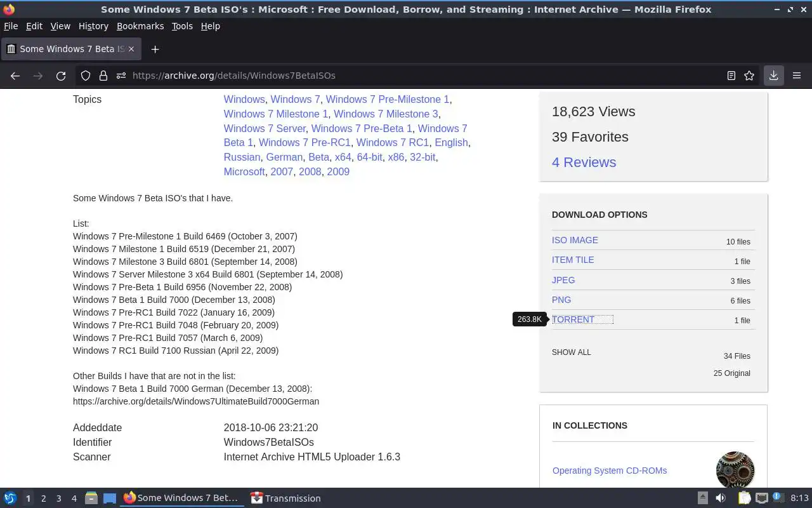This screenshot has height=508, width=812.
Task: Open the JPEG download option
Action: [x=563, y=280]
